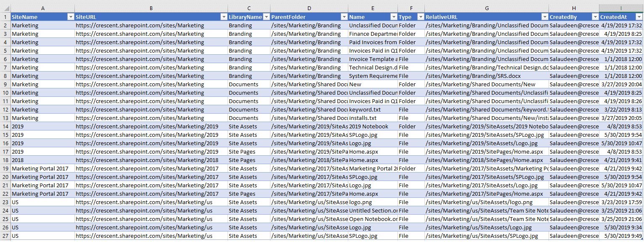Open the CreatedBy filter dropdown
This screenshot has width=644, height=242.
(x=595, y=17)
